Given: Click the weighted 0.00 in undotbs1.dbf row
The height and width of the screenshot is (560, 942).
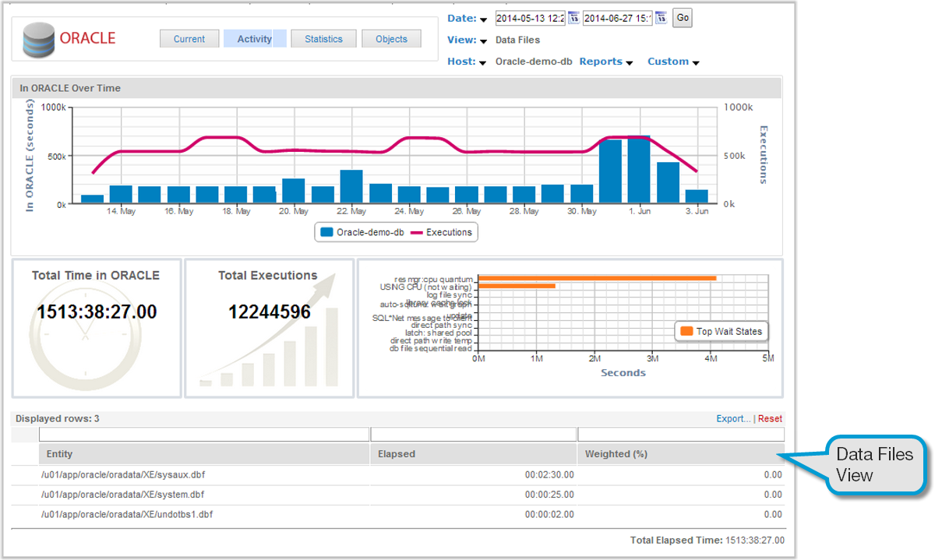Looking at the screenshot, I should pos(773,515).
